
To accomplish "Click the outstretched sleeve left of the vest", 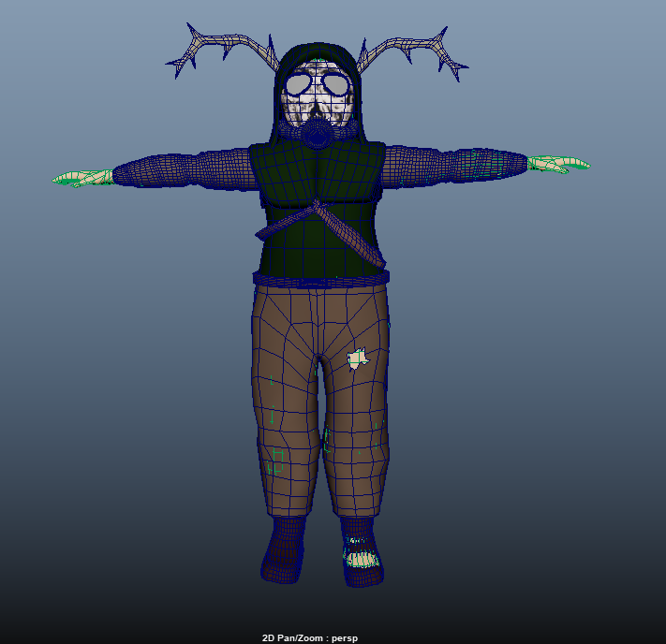I will click(x=183, y=169).
